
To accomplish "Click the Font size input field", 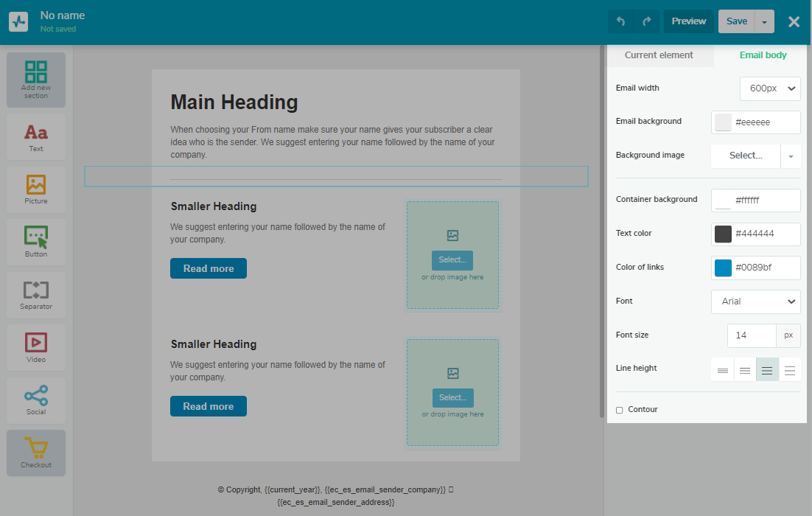I will point(751,335).
